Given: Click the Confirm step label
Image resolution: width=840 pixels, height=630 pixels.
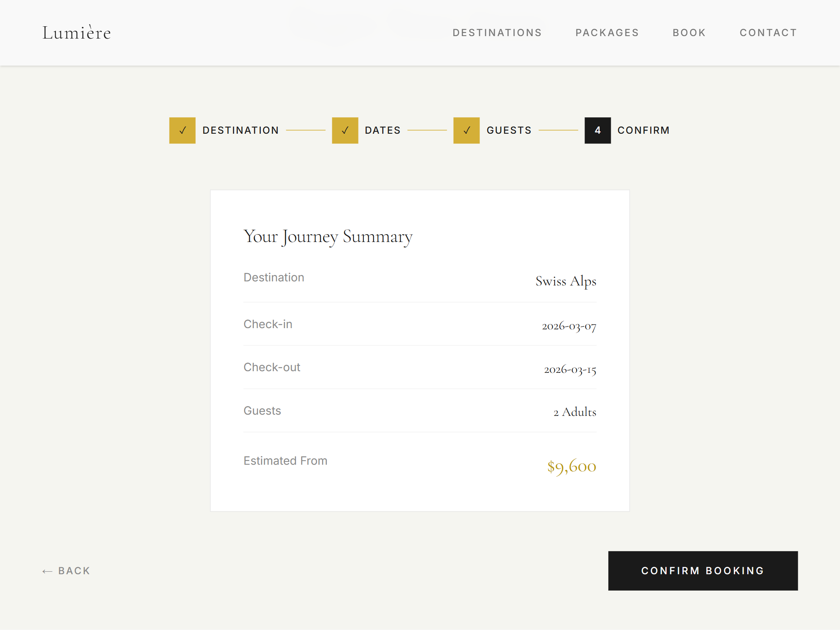Looking at the screenshot, I should (643, 130).
